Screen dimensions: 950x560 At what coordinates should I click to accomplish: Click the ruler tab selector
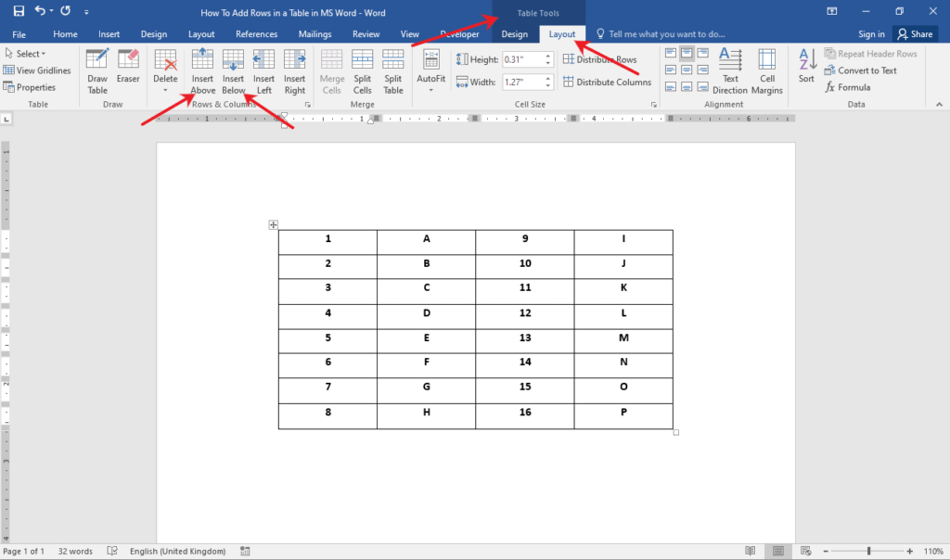[x=6, y=120]
